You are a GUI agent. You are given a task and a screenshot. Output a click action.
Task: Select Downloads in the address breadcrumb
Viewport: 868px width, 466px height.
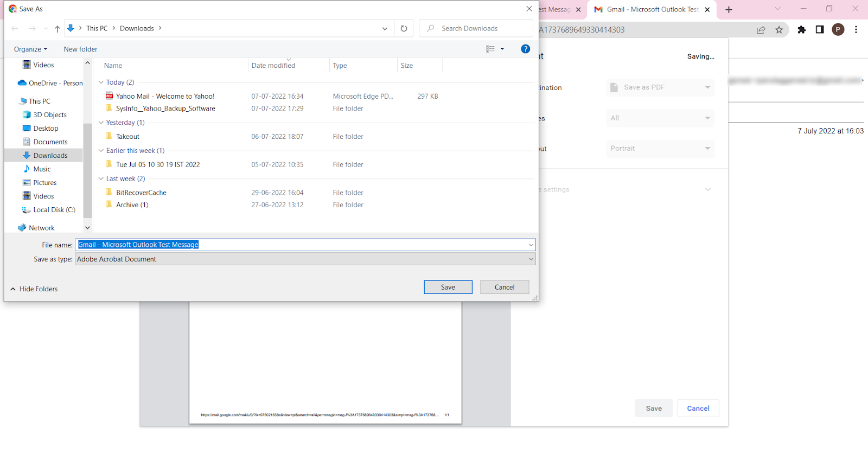pos(137,29)
